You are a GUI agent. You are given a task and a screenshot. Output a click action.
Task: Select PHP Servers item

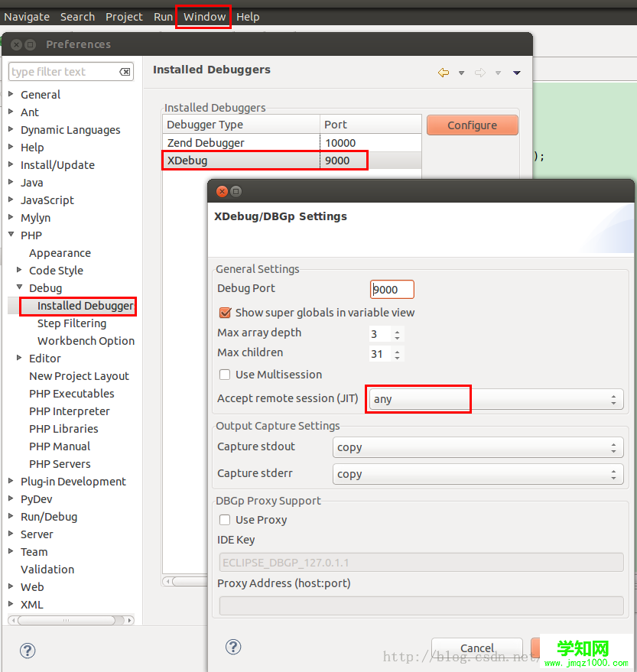(60, 464)
